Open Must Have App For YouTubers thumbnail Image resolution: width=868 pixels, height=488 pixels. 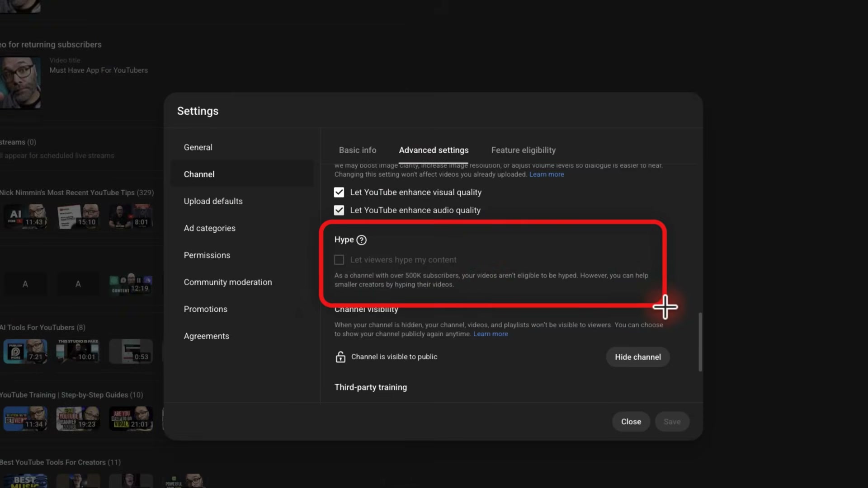pos(20,83)
